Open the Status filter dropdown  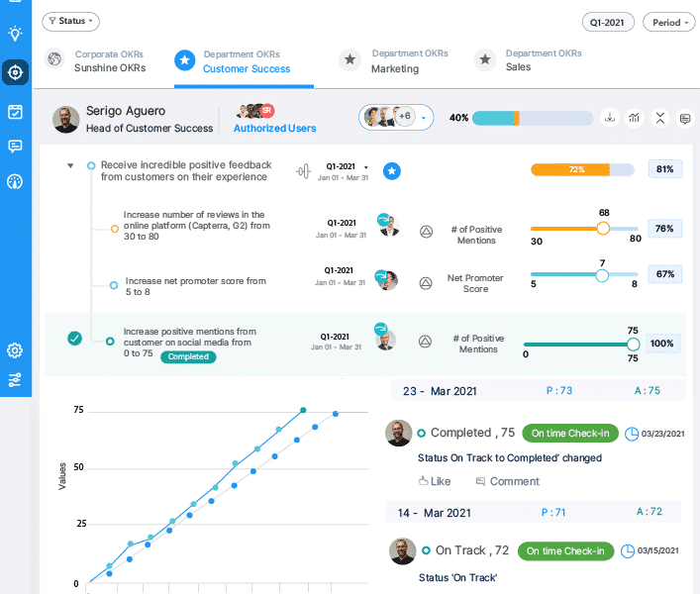(x=70, y=20)
